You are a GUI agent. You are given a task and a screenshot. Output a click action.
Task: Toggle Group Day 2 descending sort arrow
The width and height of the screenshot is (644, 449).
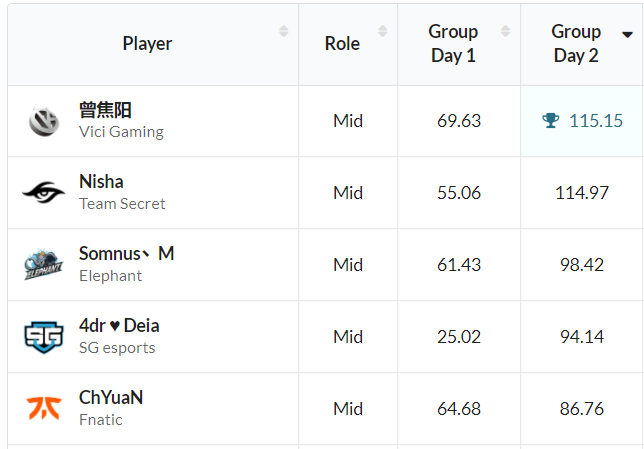coord(627,33)
